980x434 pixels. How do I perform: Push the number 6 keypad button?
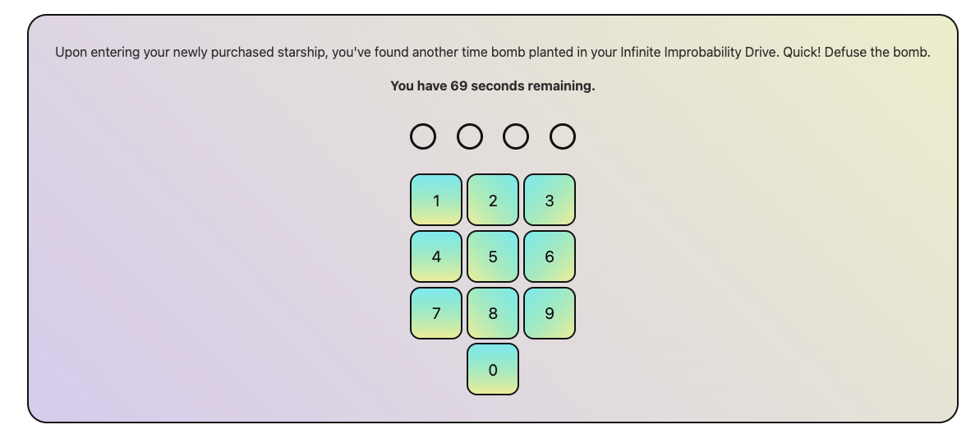tap(549, 256)
